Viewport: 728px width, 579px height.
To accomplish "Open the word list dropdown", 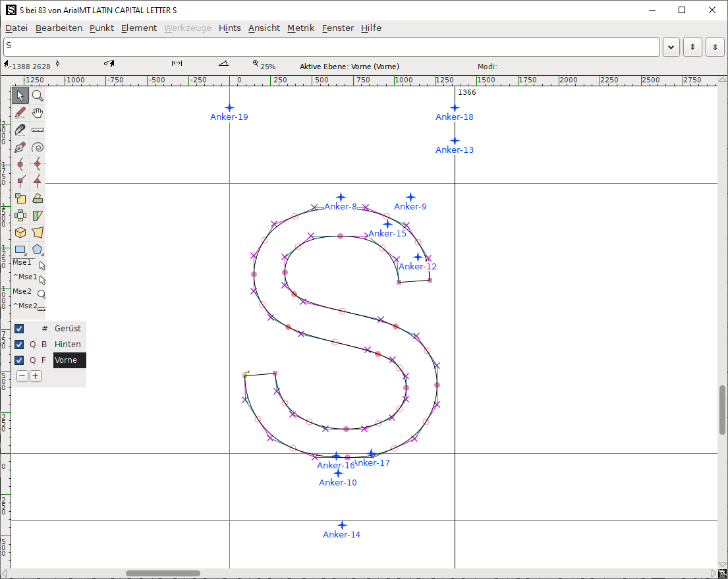I will pos(671,47).
